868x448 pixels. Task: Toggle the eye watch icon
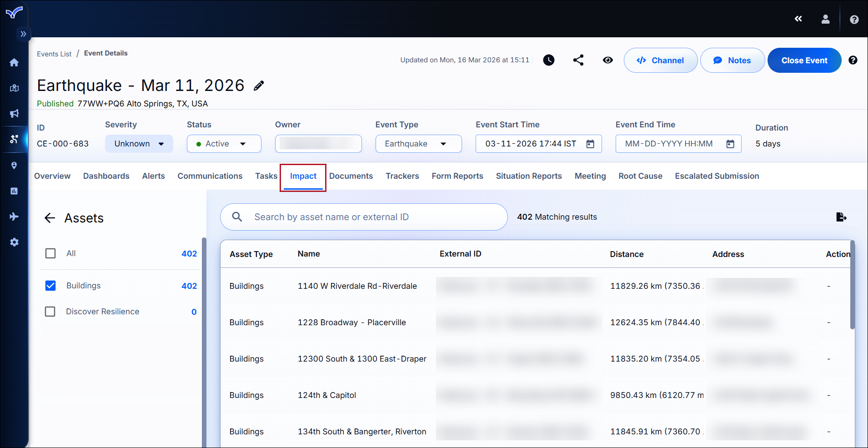607,60
